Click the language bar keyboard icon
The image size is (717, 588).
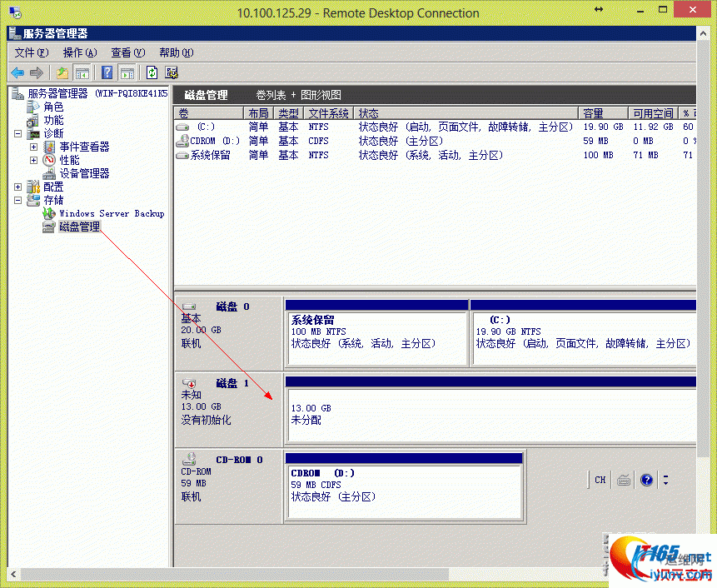tap(624, 480)
